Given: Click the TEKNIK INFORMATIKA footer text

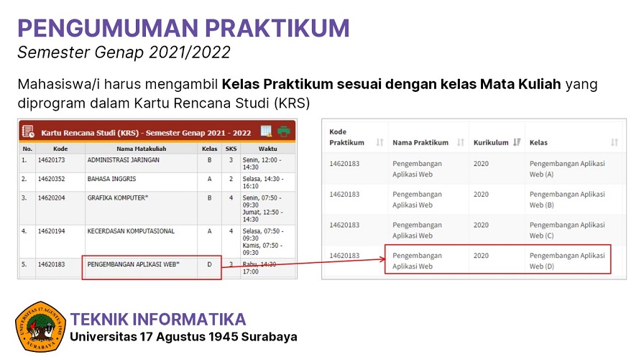Looking at the screenshot, I should (158, 320).
